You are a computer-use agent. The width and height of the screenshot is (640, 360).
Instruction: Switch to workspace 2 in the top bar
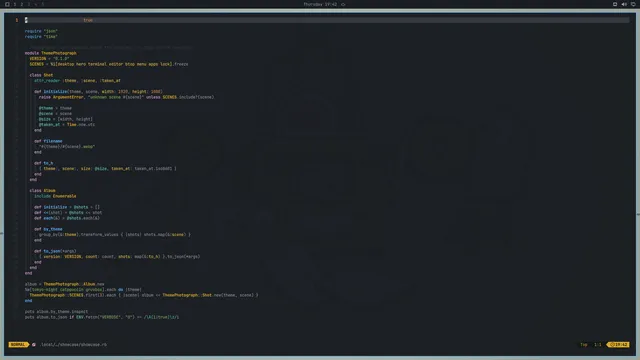coord(22,4)
